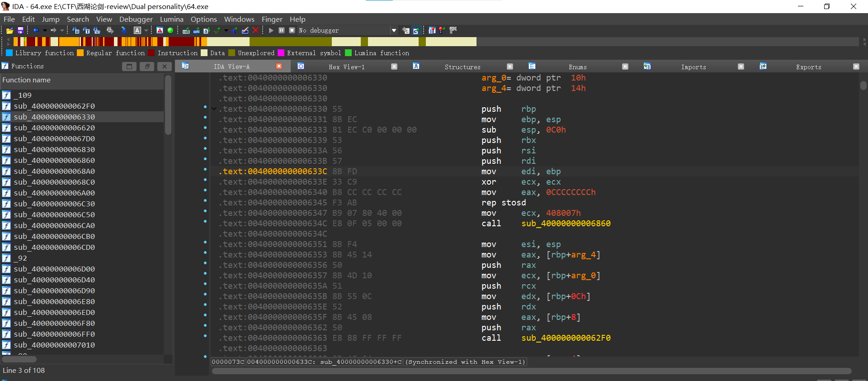Click the Functions panel maximize button
The height and width of the screenshot is (381, 868).
(x=129, y=67)
